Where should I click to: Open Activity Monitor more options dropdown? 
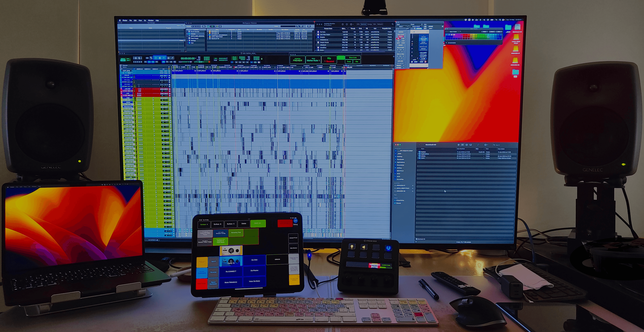352,24
